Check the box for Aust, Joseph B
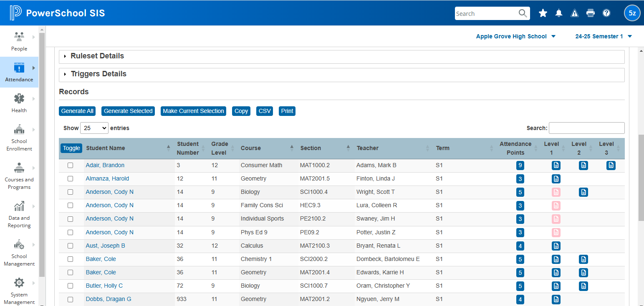The width and height of the screenshot is (644, 306). pos(70,246)
